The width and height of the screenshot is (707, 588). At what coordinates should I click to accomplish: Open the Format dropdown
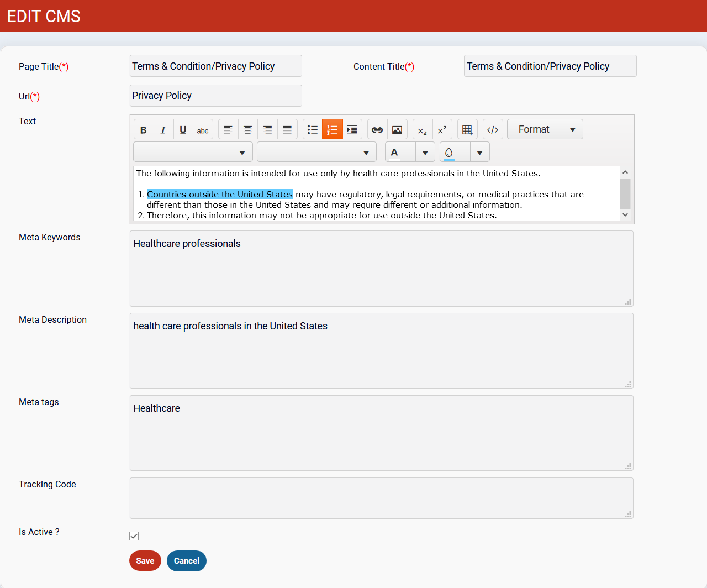(x=545, y=129)
